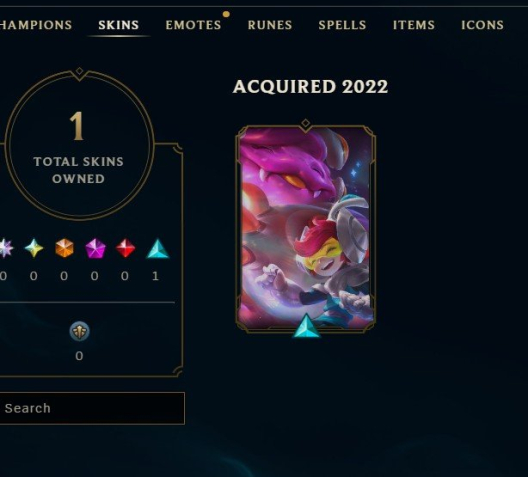Click the orange hexagon gem rarity icon

64,248
